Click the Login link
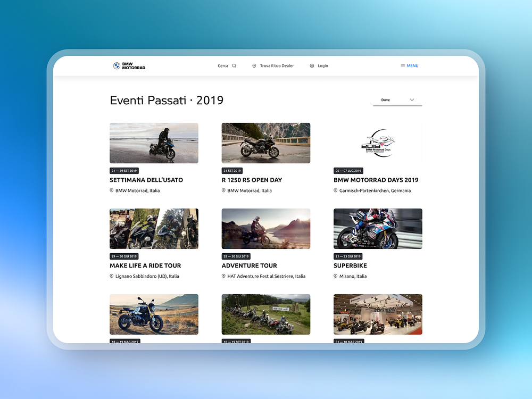Image resolution: width=532 pixels, height=399 pixels. [x=322, y=65]
